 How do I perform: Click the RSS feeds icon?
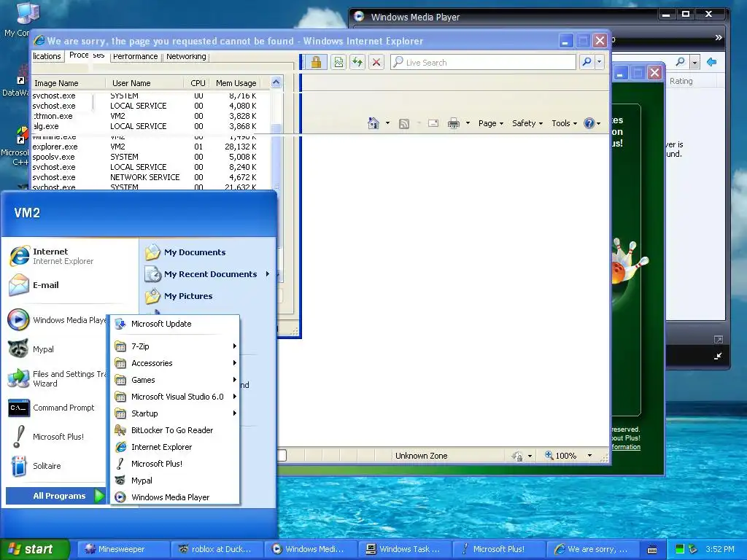coord(404,124)
